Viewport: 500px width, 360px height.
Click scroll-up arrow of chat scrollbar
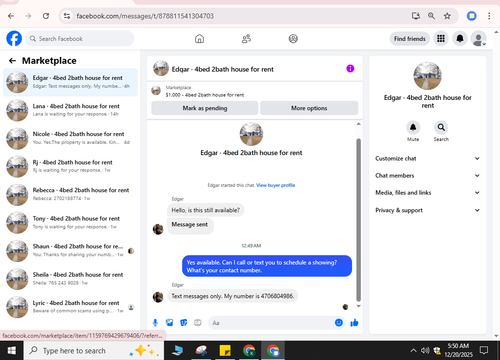(x=358, y=124)
